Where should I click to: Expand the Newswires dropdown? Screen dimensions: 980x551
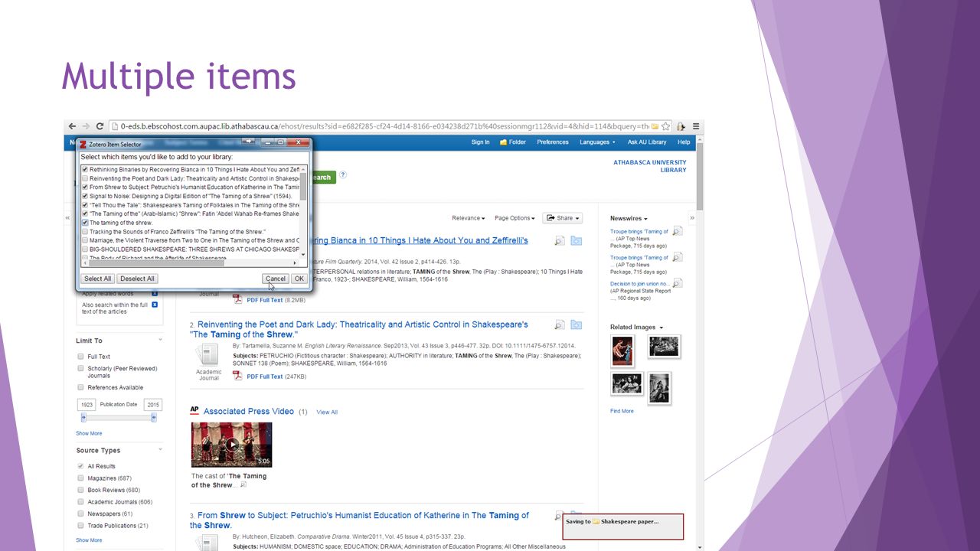click(x=629, y=219)
